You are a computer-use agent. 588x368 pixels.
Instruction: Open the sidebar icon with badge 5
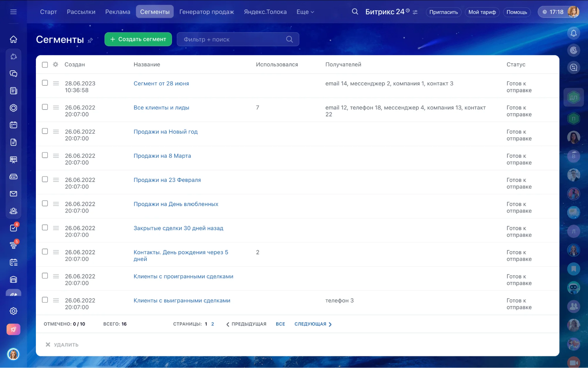[x=14, y=245]
